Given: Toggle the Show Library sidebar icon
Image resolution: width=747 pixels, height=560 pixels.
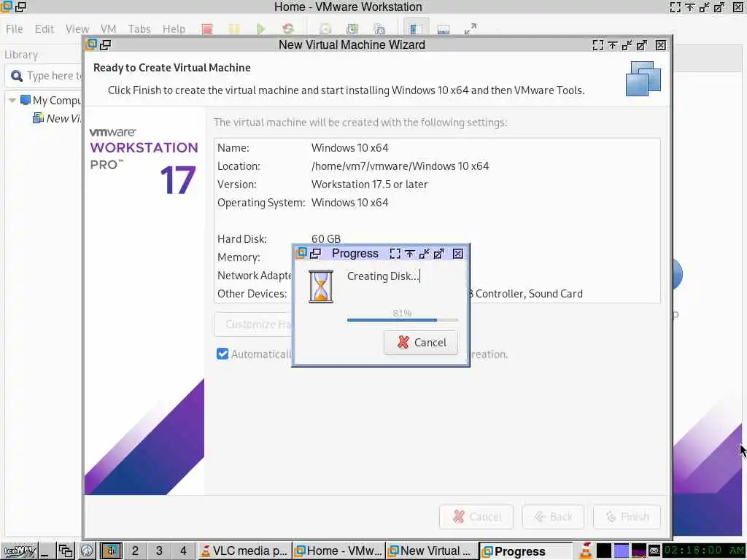Looking at the screenshot, I should tap(416, 29).
